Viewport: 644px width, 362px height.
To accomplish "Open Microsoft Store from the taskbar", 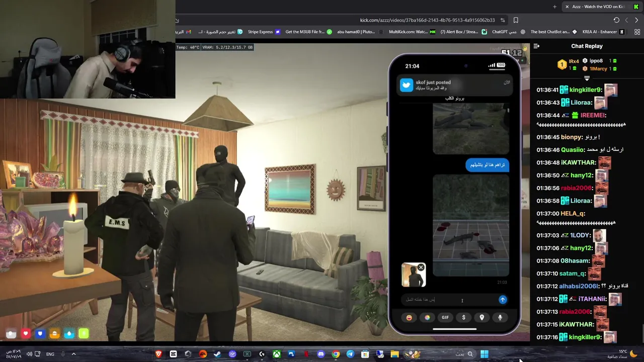I will point(365,354).
